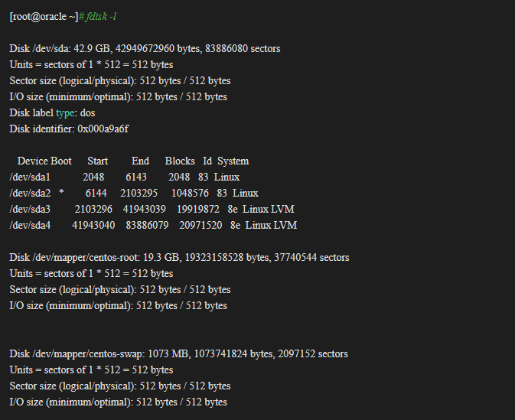Click the green 'type' keyword
The height and width of the screenshot is (420, 515).
pyautogui.click(x=65, y=113)
